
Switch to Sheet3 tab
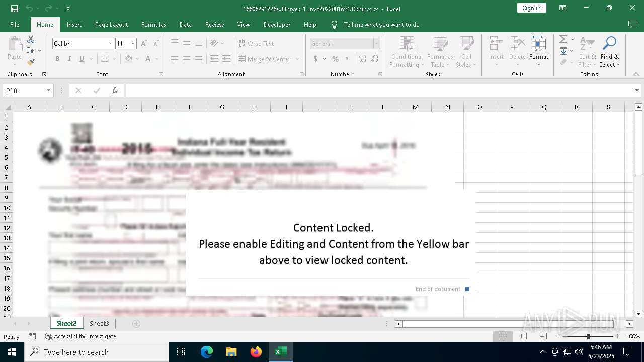click(x=99, y=323)
